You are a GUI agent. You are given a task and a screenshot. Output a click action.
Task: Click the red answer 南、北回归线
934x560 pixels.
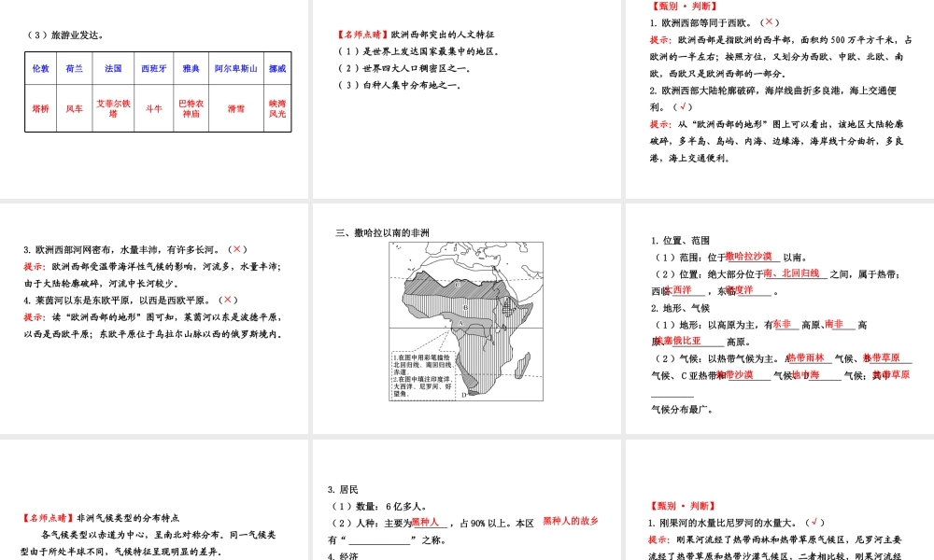coord(791,273)
